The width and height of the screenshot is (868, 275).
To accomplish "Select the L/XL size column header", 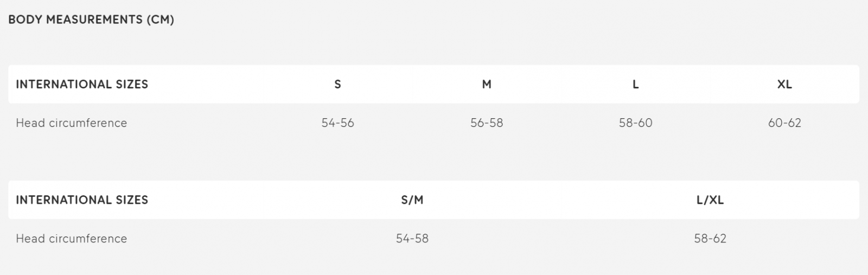I will point(710,200).
